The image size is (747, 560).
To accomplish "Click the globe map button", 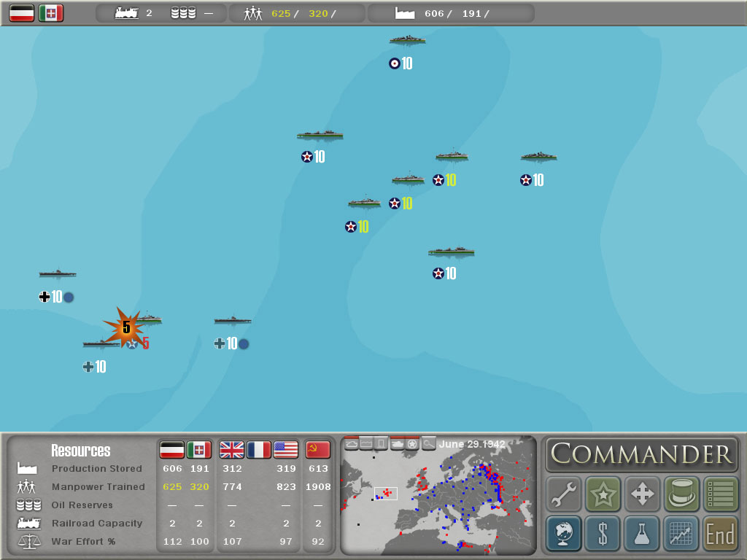I will point(565,534).
